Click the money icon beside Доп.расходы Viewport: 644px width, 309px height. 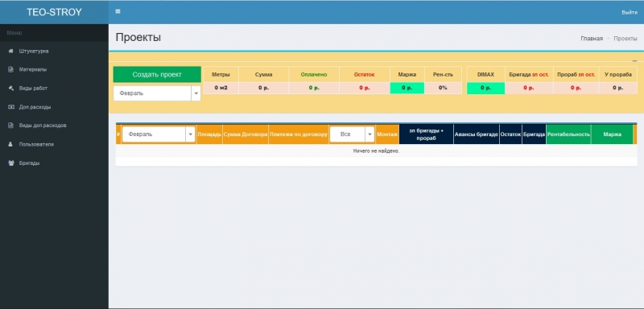click(x=11, y=107)
